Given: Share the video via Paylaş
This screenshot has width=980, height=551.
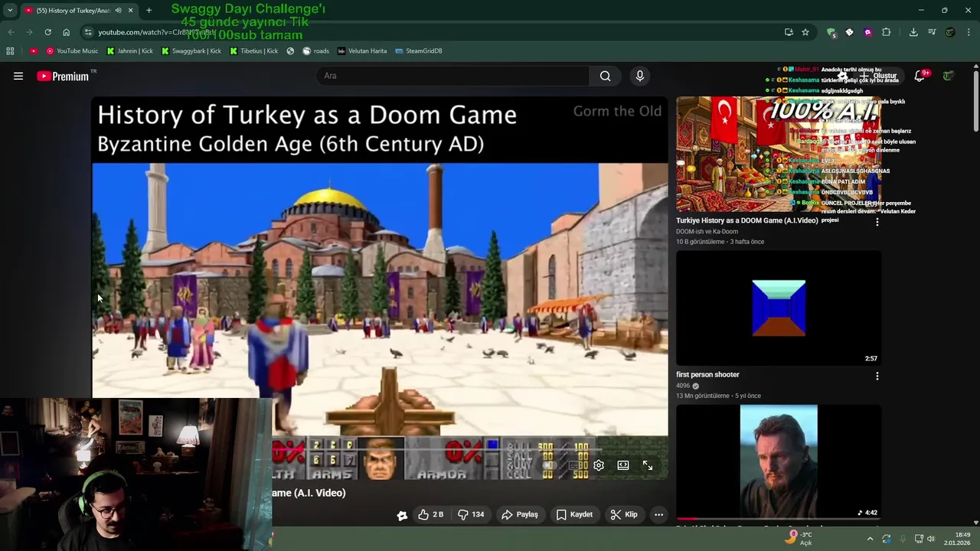Looking at the screenshot, I should 520,514.
